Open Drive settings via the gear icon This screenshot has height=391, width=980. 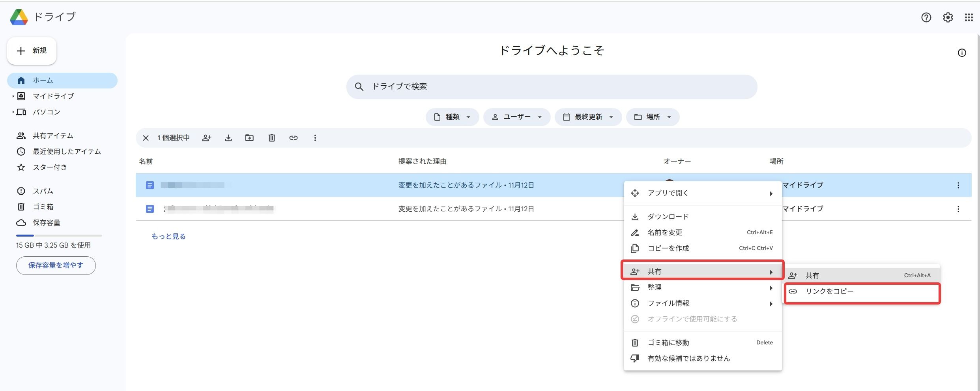pyautogui.click(x=948, y=17)
